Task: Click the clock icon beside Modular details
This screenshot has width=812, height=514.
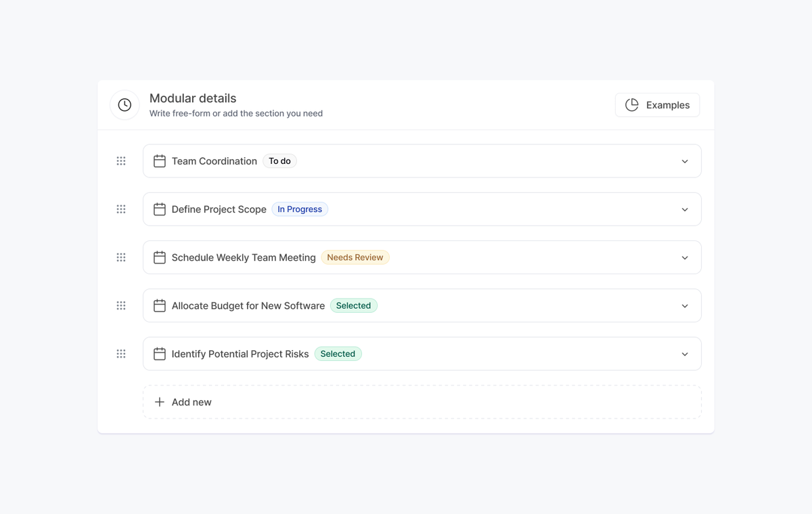Action: 125,105
